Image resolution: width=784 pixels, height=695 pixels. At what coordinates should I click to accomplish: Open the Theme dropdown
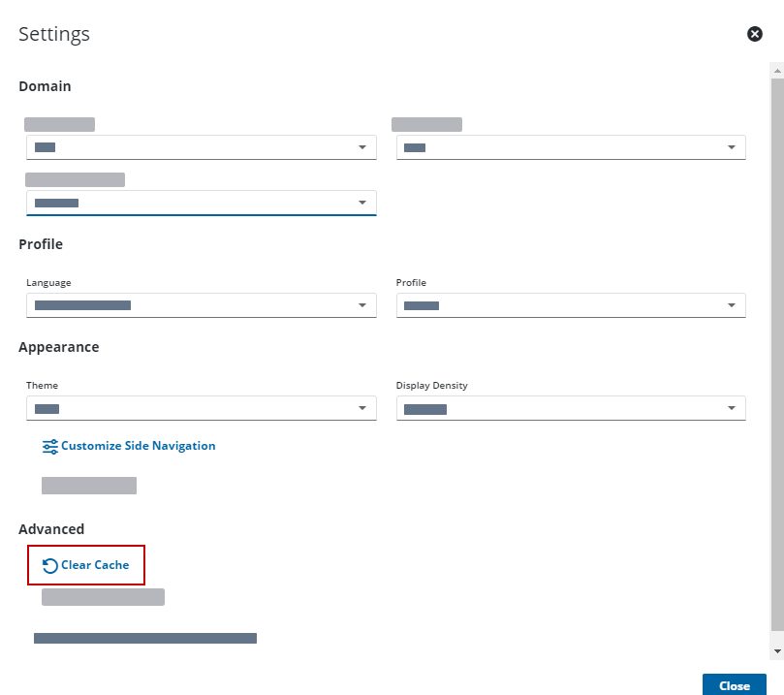(201, 409)
